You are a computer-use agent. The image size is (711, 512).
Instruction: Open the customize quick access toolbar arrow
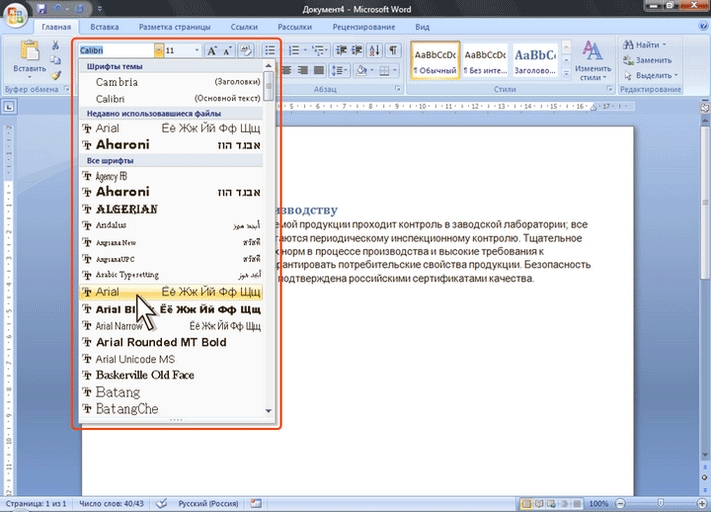[100, 9]
